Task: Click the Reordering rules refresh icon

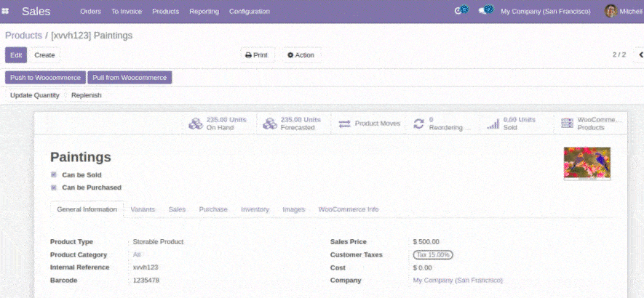Action: pos(418,124)
